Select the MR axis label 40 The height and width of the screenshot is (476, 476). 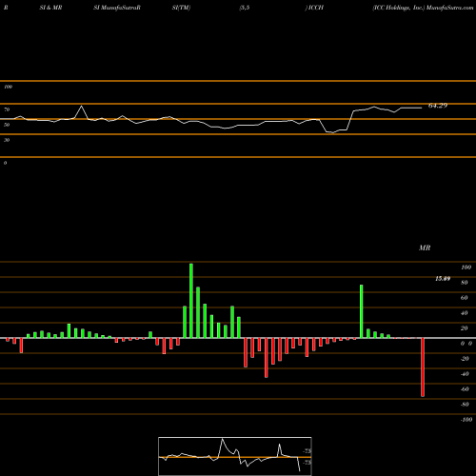pos(465,313)
